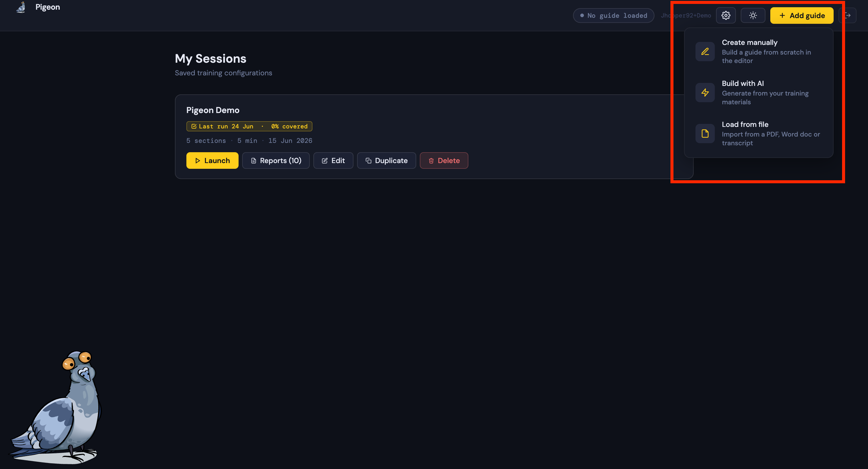Click the Jhopper92+Demo username
The height and width of the screenshot is (469, 868).
[x=686, y=15]
